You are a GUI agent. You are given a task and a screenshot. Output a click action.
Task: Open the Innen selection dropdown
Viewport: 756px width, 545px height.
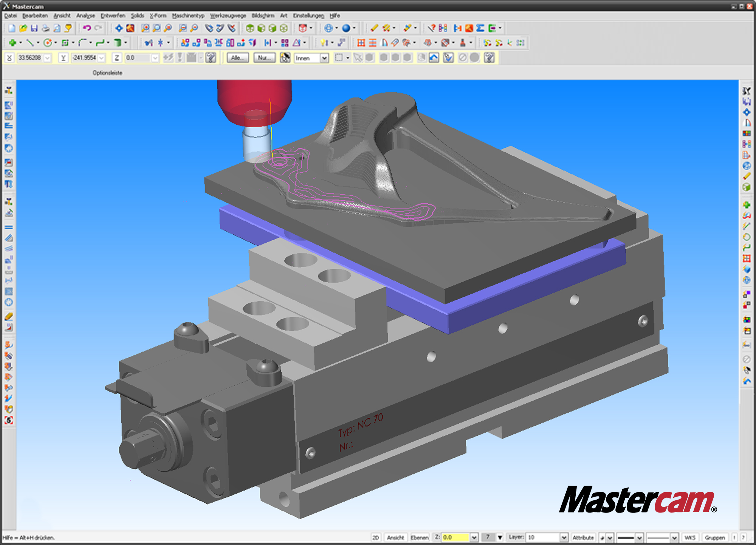[324, 58]
